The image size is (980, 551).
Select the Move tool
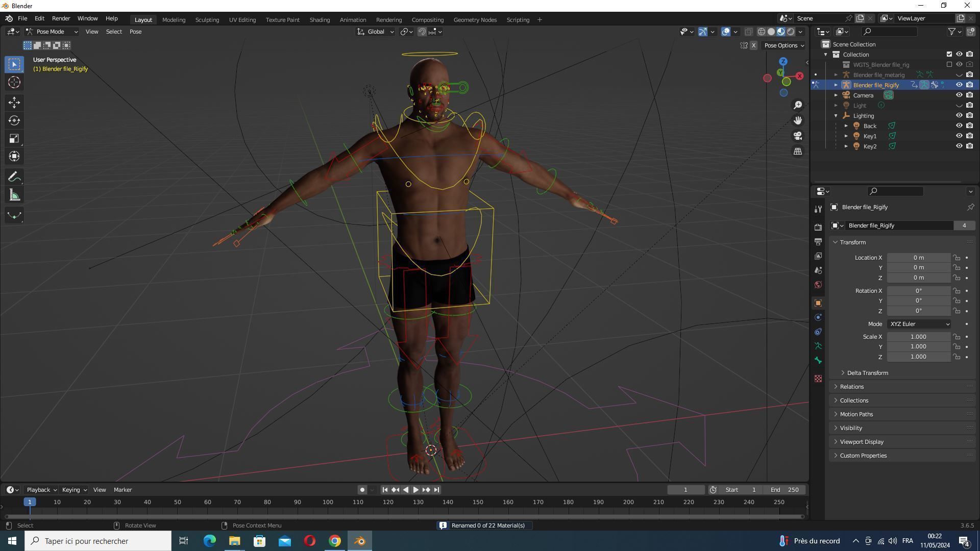(14, 103)
